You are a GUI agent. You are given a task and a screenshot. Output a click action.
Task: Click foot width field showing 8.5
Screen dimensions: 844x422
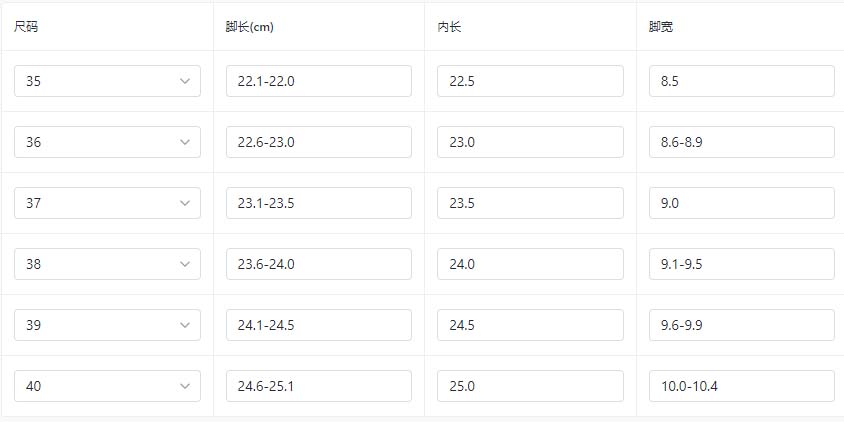tap(741, 81)
